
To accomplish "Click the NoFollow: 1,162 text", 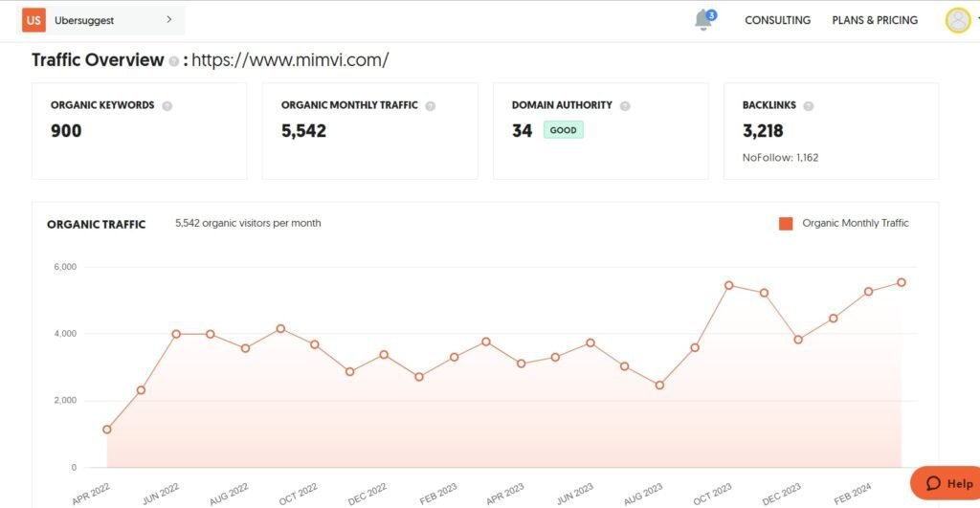I will (780, 158).
